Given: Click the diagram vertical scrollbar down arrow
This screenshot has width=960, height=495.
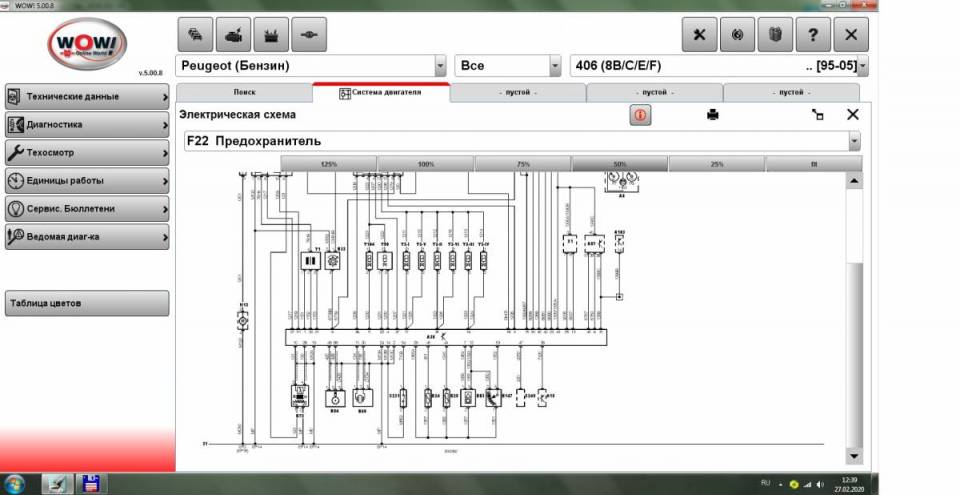Looking at the screenshot, I should tap(853, 456).
